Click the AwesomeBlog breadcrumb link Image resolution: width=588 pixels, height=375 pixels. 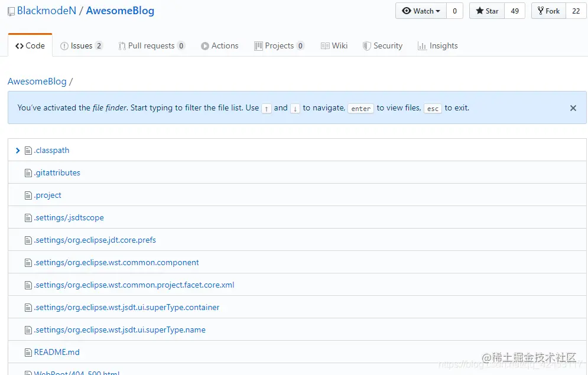click(x=37, y=81)
